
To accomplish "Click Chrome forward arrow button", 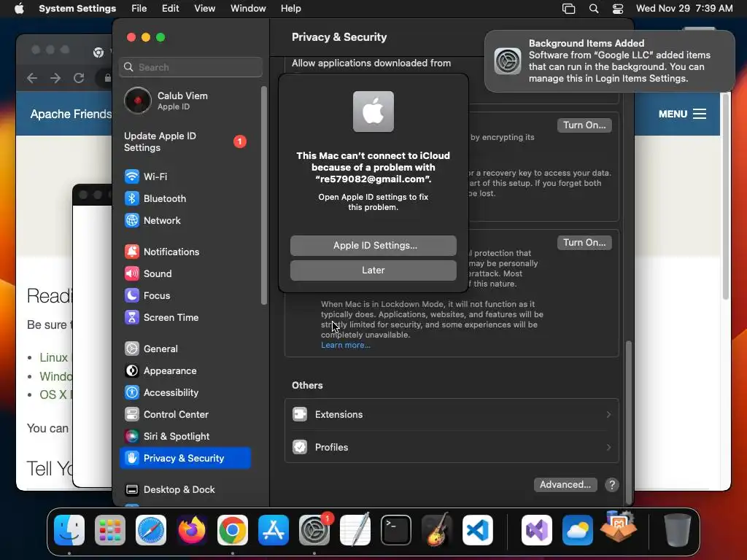I will (55, 78).
